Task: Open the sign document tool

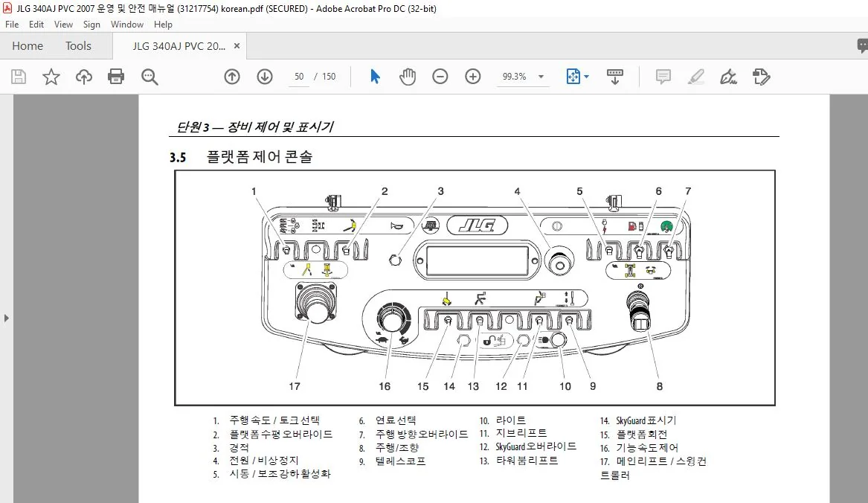Action: click(728, 77)
